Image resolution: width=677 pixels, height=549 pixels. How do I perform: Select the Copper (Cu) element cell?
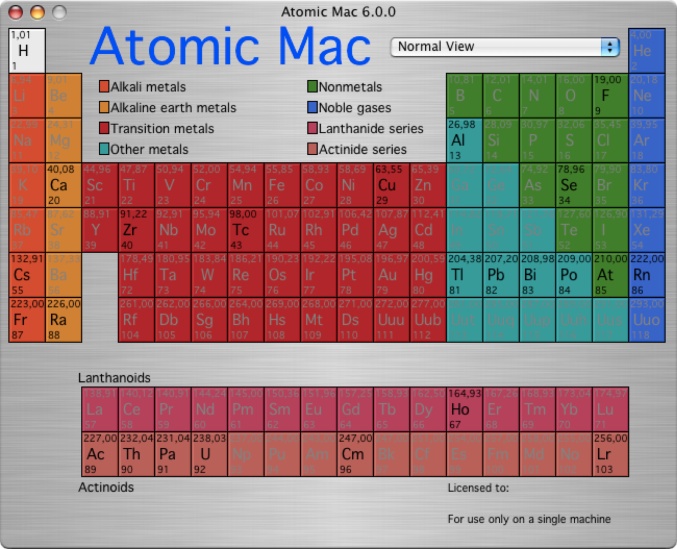(x=392, y=185)
